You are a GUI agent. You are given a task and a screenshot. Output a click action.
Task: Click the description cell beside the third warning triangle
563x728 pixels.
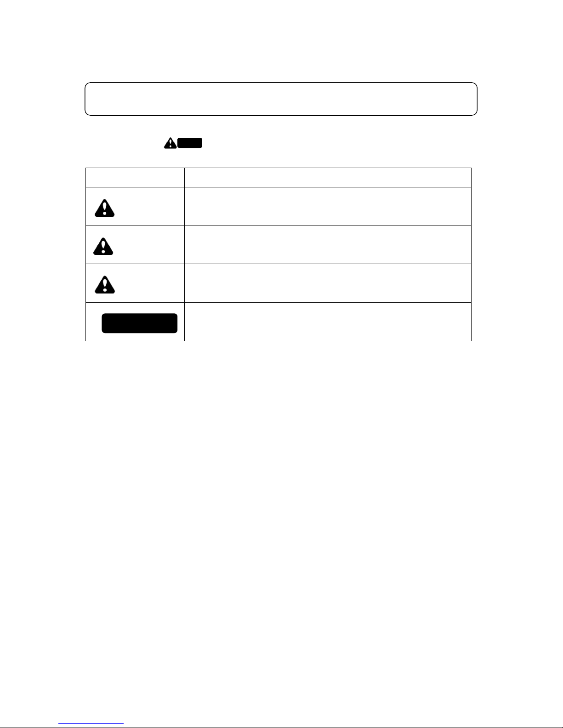point(328,283)
